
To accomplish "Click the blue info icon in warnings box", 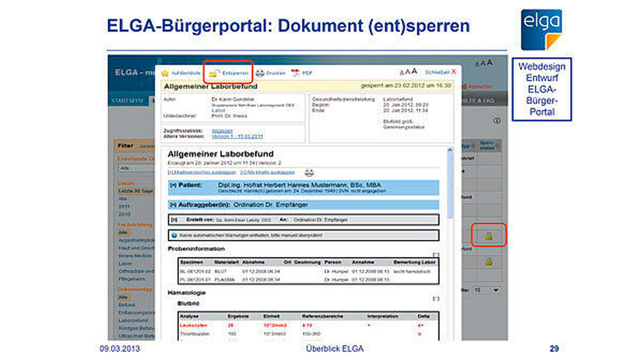I will 174,235.
